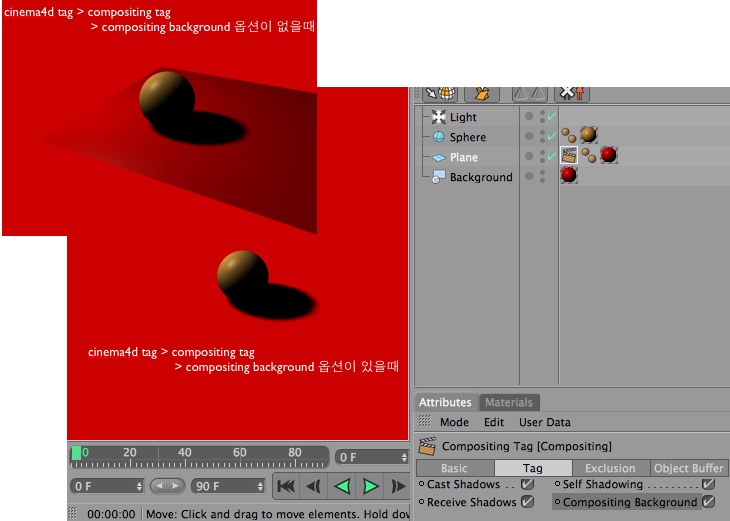
Task: Select the Sphere row name
Action: coord(468,137)
